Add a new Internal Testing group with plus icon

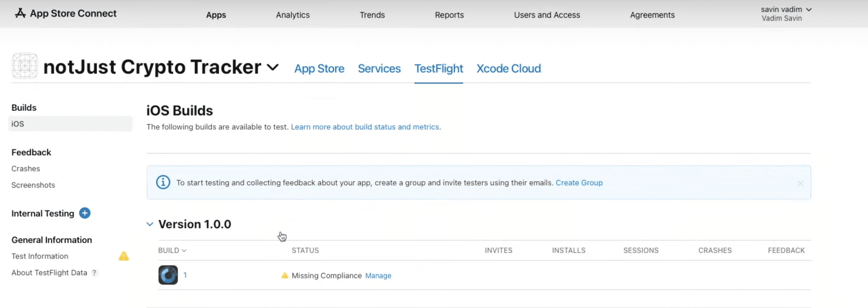85,213
